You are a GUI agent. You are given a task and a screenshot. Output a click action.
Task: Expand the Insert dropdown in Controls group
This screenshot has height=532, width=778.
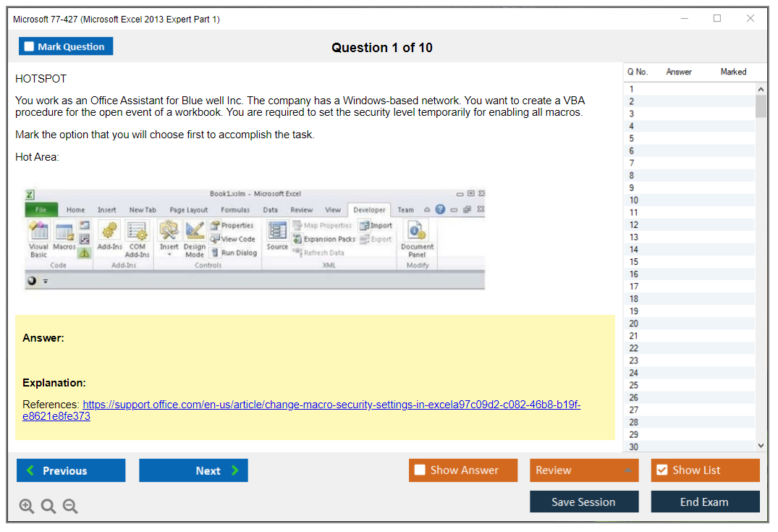coord(169,253)
